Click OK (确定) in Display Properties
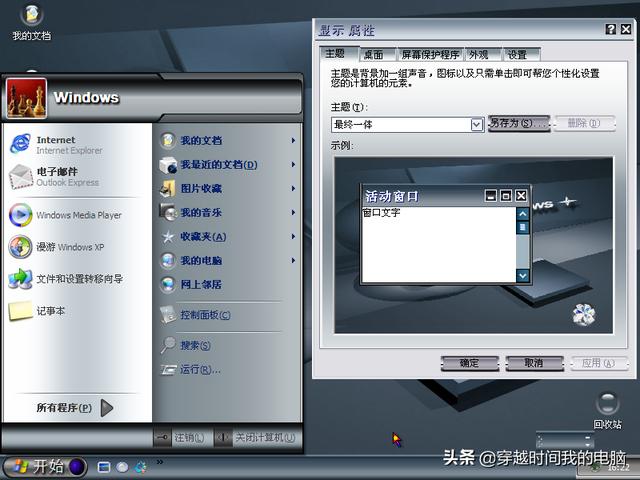 click(x=470, y=363)
